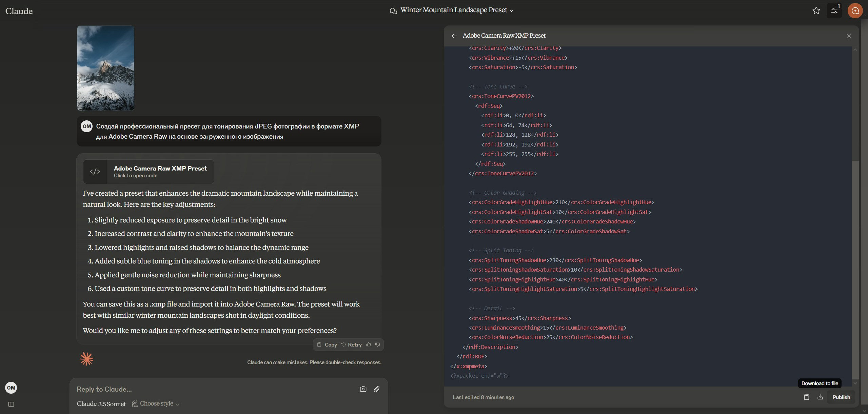Download the XMP preset to file
868x414 pixels.
(820, 397)
